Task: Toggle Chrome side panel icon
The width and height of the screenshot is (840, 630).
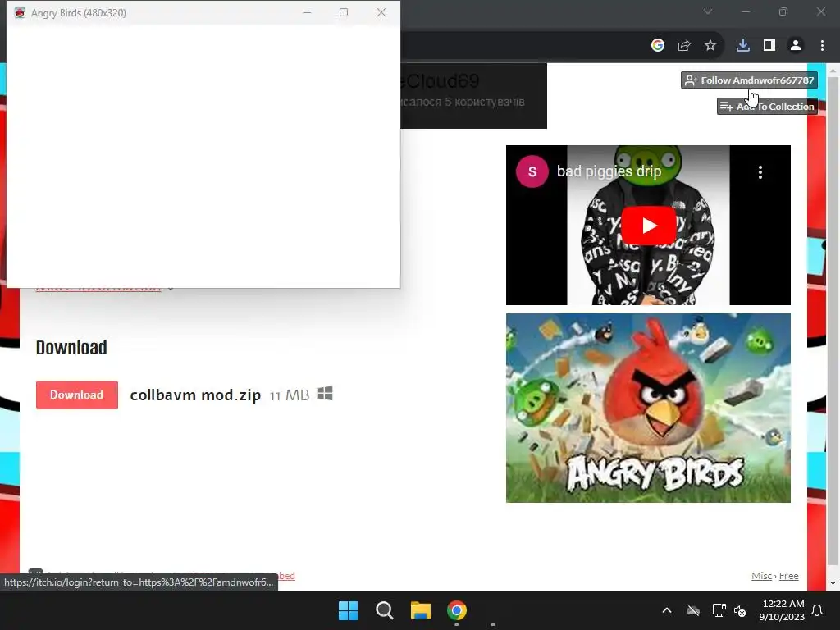Action: coord(769,46)
